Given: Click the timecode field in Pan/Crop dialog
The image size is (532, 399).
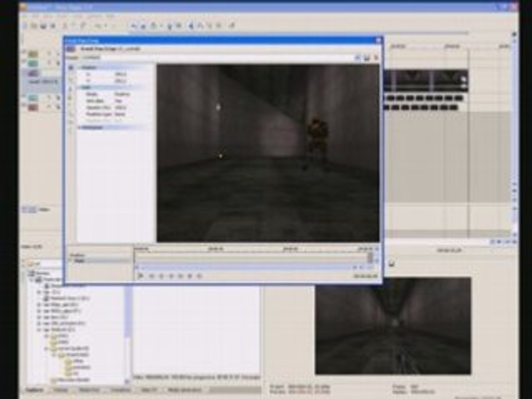Looking at the screenshot, I should coord(365,276).
